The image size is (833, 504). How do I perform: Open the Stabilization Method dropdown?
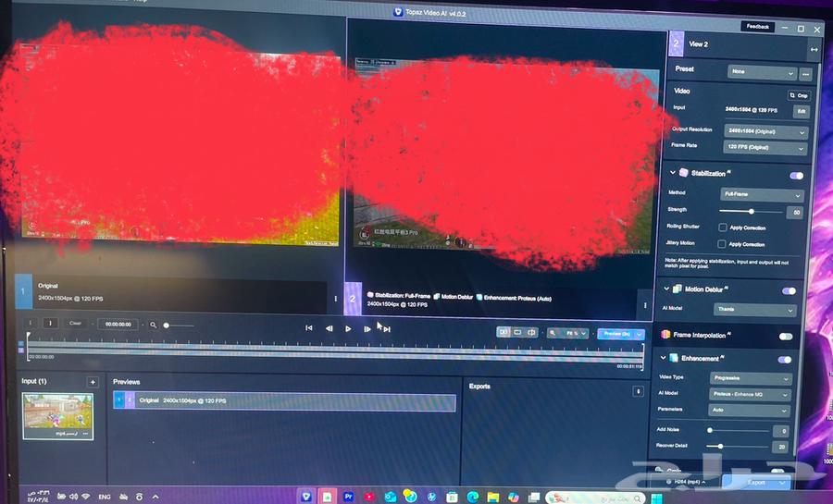[762, 195]
